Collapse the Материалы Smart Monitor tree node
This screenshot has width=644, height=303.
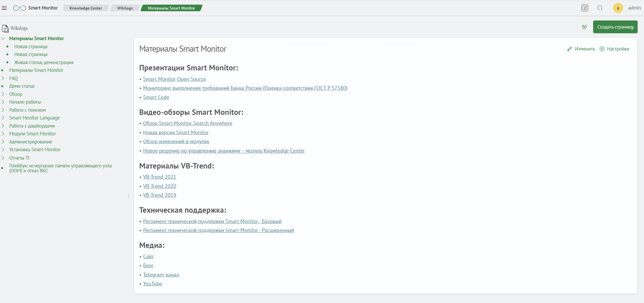[x=3, y=38]
